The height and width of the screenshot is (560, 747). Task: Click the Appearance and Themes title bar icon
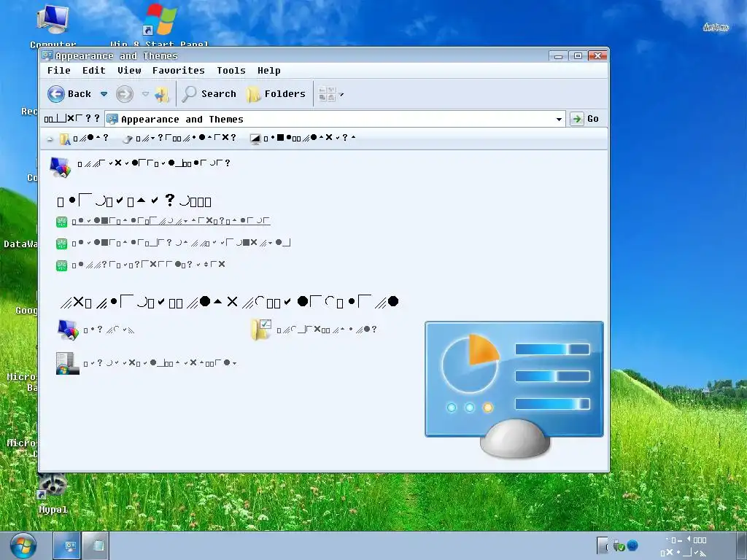tap(47, 55)
